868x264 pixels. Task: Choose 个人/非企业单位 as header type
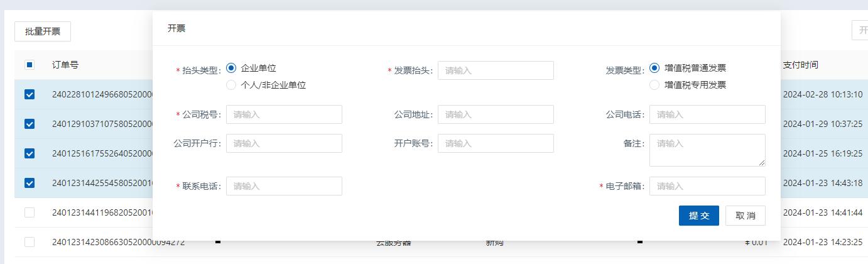(x=232, y=85)
